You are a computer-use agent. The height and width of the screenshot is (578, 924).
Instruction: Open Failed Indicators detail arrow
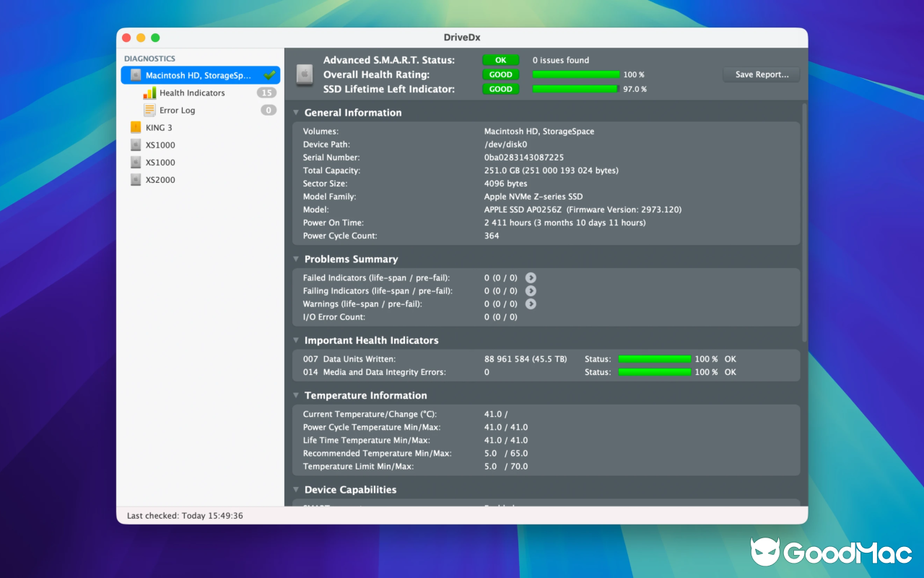pyautogui.click(x=531, y=277)
